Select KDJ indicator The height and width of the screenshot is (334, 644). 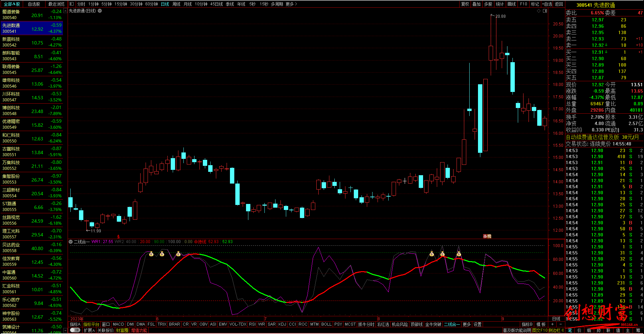pos(282,324)
